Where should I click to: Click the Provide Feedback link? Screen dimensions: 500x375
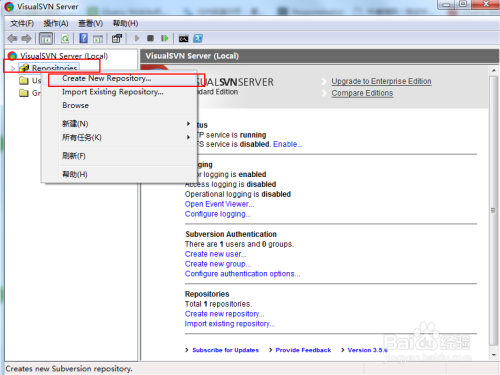coord(303,350)
